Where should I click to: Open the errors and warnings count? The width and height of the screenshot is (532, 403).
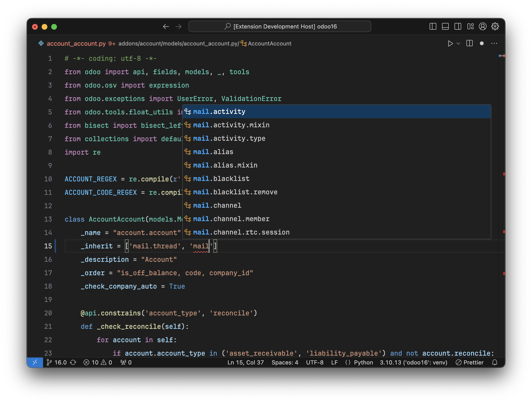click(x=98, y=362)
